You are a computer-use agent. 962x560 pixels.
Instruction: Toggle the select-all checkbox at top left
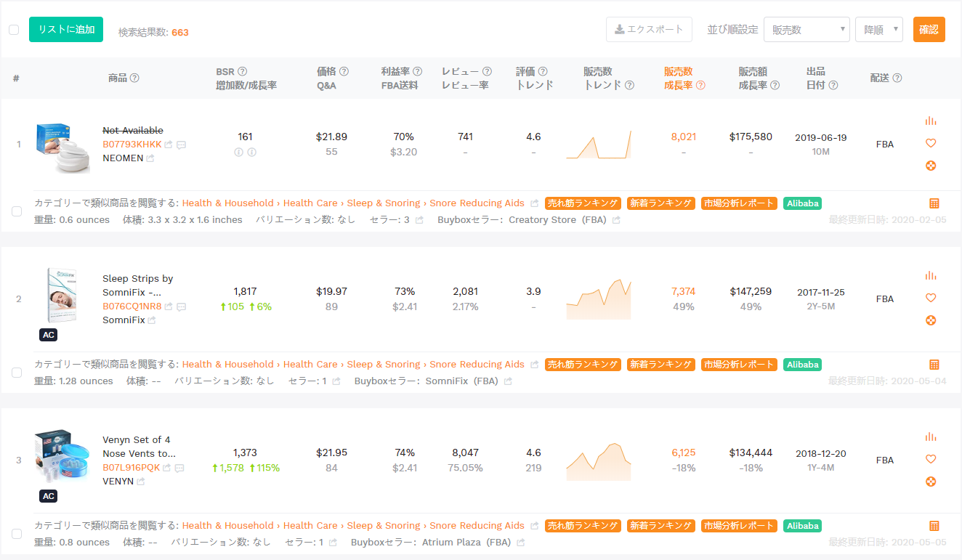(x=14, y=30)
